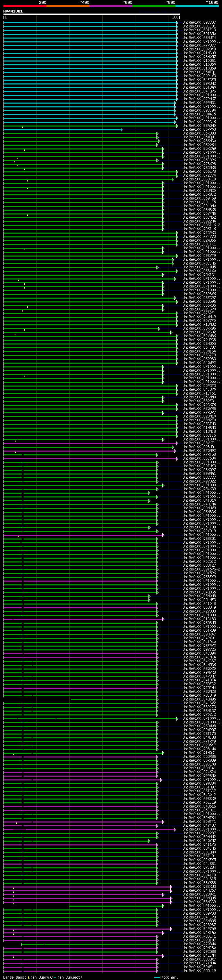This screenshot has width=222, height=980.
Task: Open hit UniRef100_A7PD77
Action: (x=199, y=45)
